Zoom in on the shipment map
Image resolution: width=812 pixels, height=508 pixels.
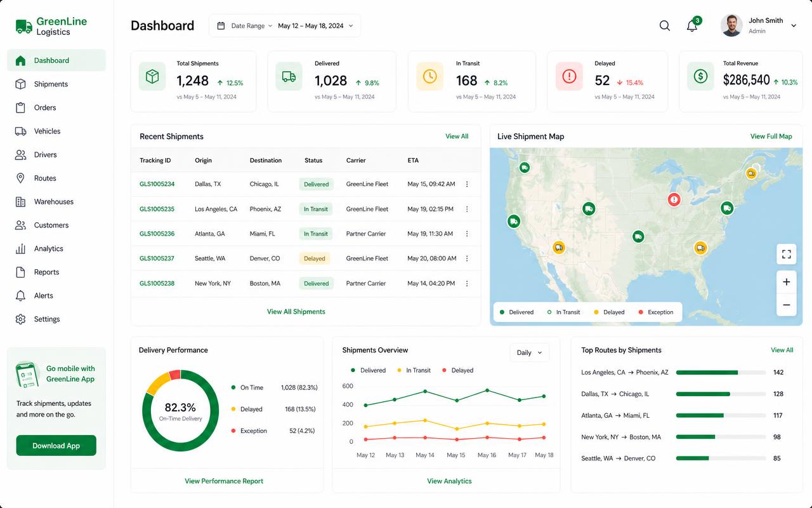(787, 282)
